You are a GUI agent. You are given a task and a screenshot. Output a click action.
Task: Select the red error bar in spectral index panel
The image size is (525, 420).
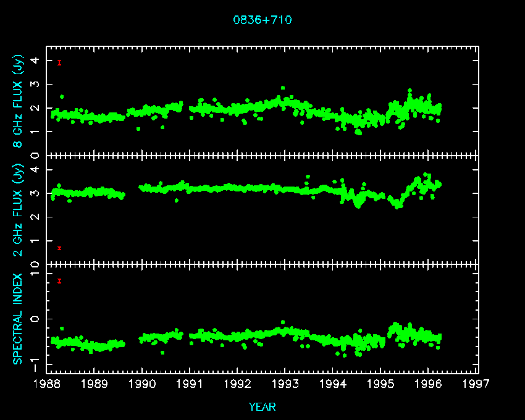tap(59, 281)
